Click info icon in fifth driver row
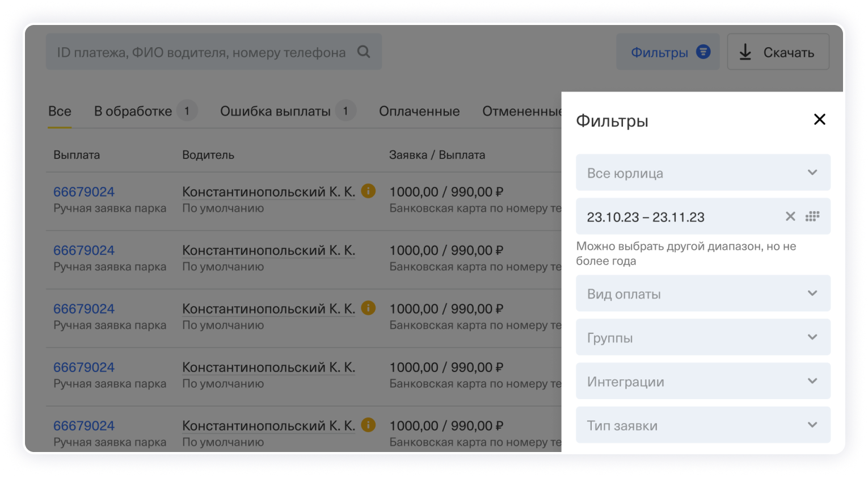 [368, 425]
